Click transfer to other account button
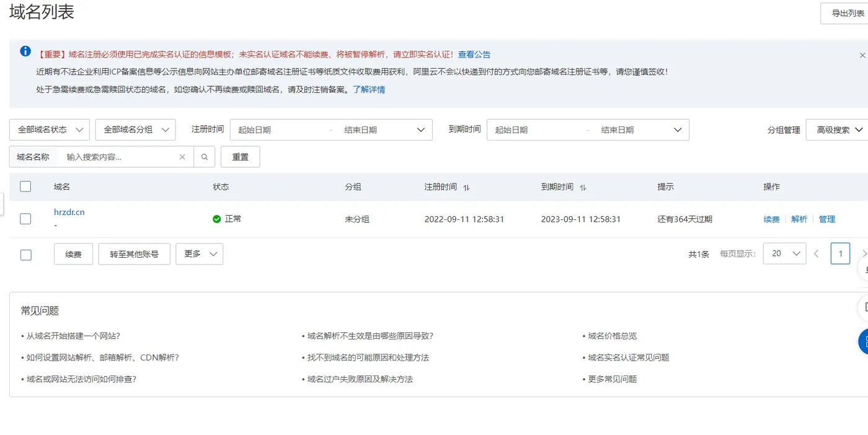868x435 pixels. tap(135, 254)
